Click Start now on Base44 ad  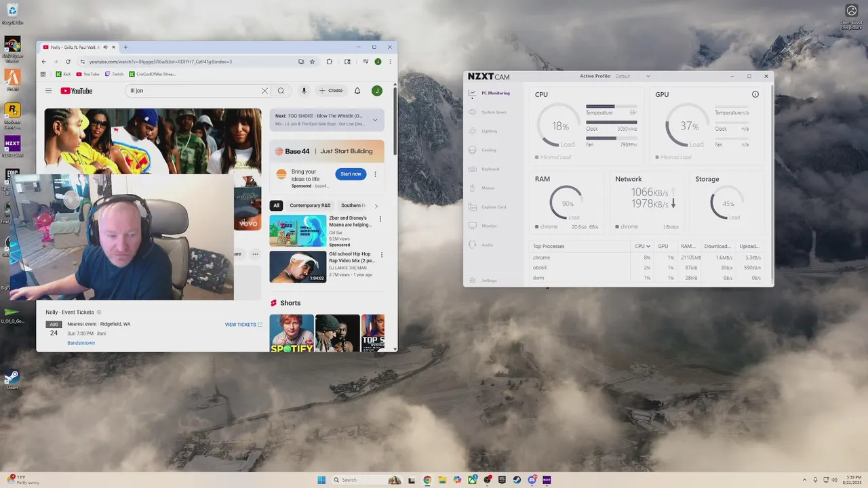click(x=351, y=174)
